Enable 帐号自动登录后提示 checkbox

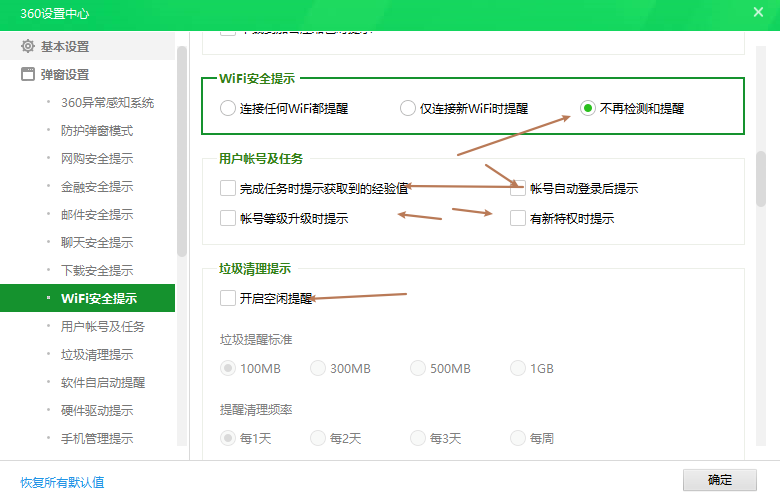518,188
